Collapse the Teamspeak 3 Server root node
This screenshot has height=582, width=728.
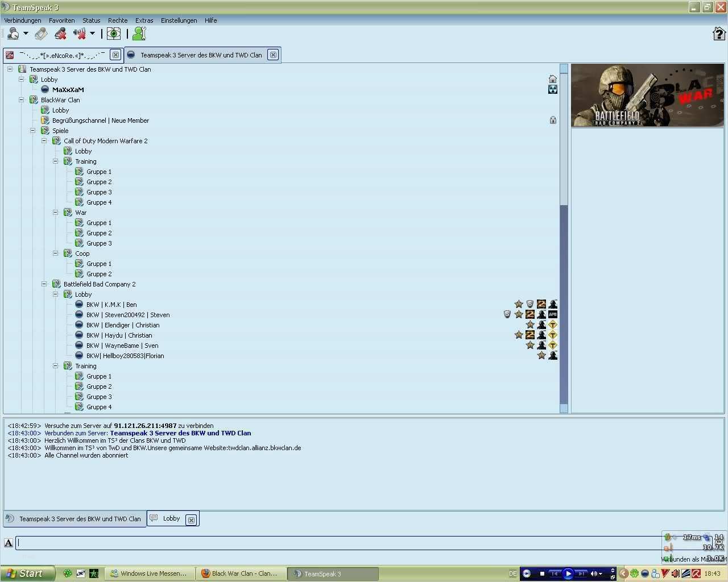(x=10, y=69)
